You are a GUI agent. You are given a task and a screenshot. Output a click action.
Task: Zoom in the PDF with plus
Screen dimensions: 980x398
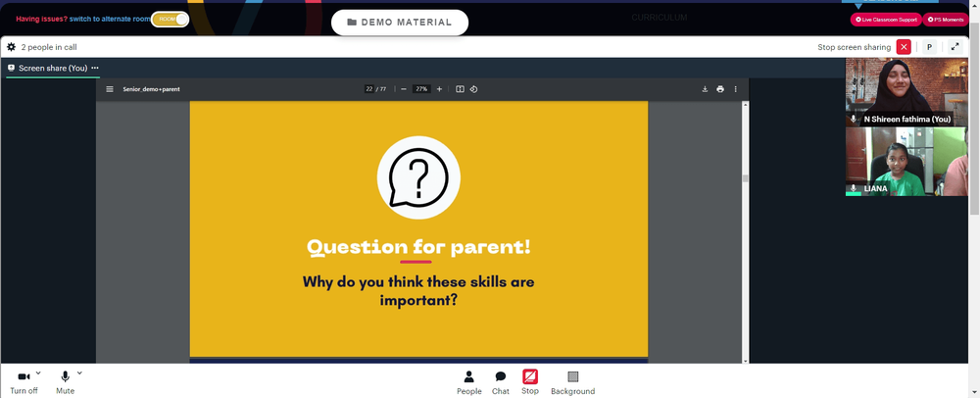(x=439, y=89)
